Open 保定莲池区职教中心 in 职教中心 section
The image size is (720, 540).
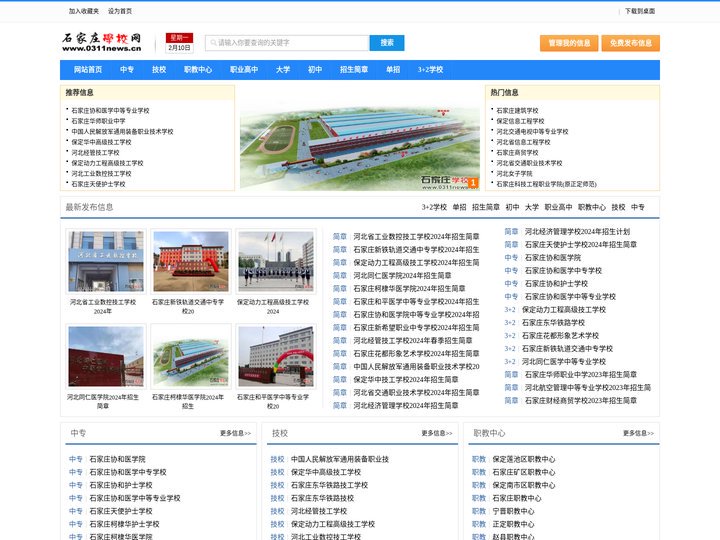pos(523,460)
